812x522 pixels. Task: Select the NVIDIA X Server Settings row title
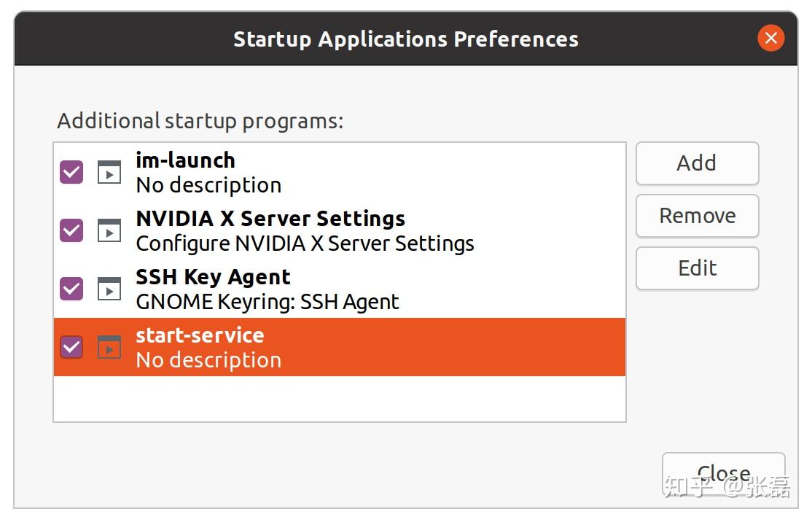click(270, 219)
